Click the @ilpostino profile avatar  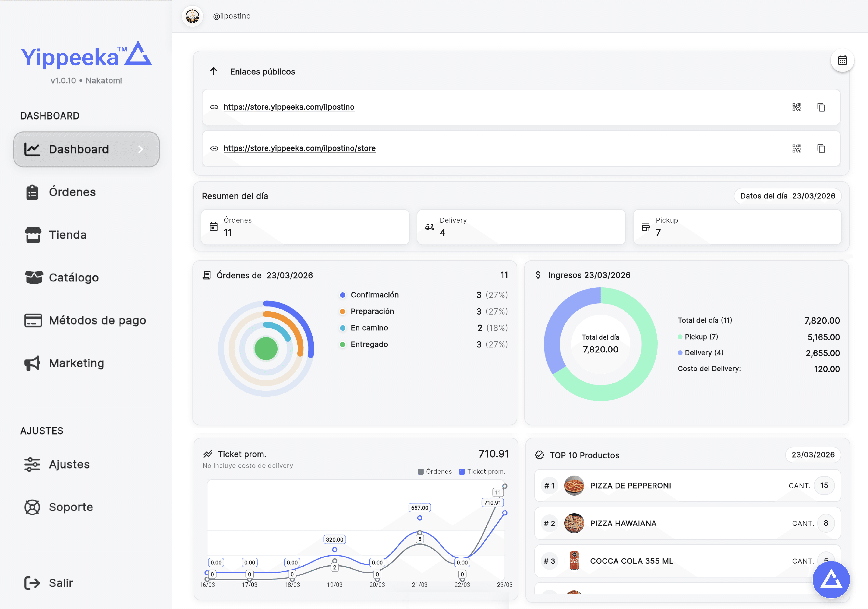(192, 16)
